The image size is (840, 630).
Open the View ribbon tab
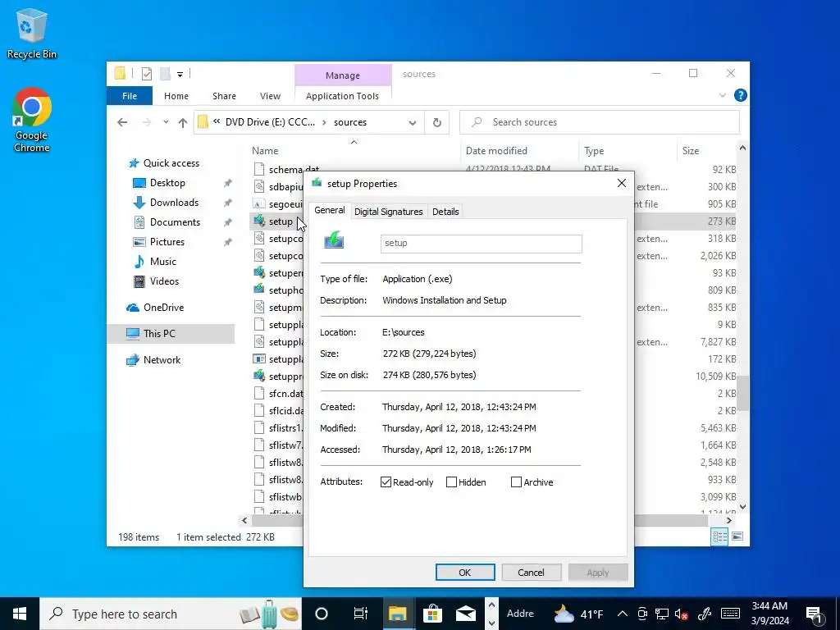pos(270,96)
